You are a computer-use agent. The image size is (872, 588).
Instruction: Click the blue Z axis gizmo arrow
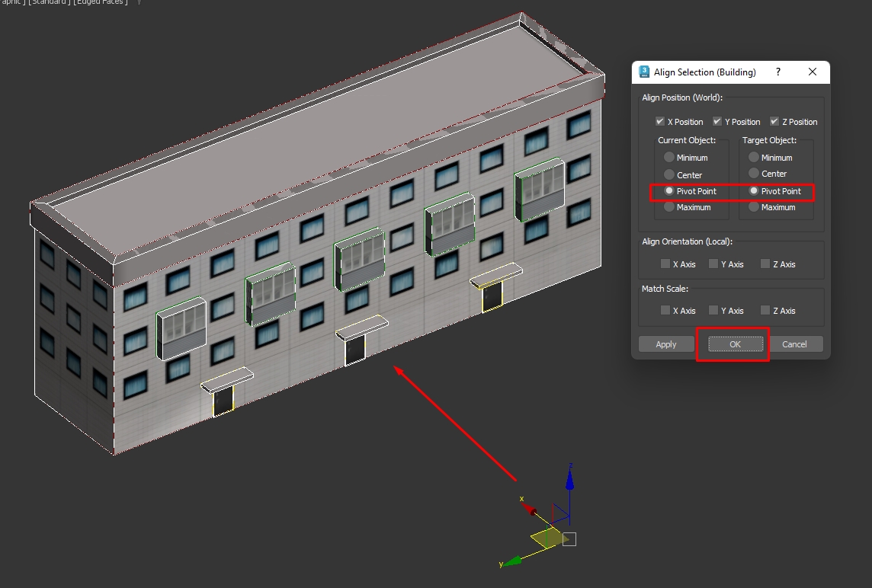point(569,479)
